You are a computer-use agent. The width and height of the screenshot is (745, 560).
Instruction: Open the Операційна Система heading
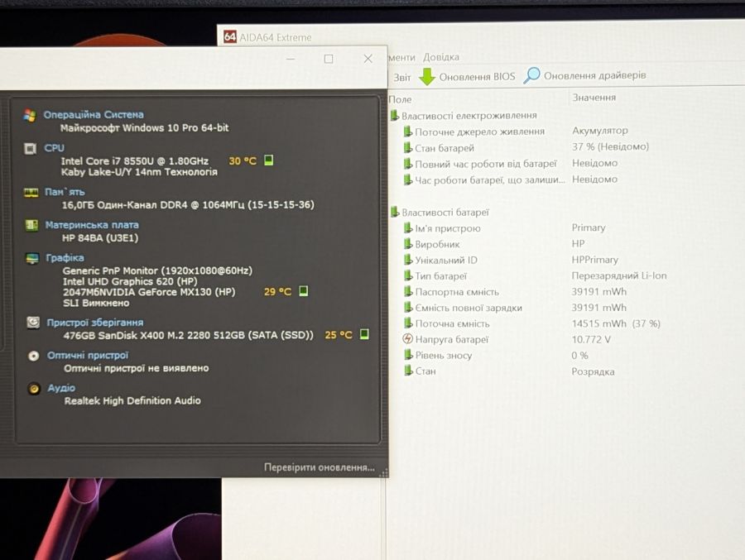pyautogui.click(x=93, y=114)
